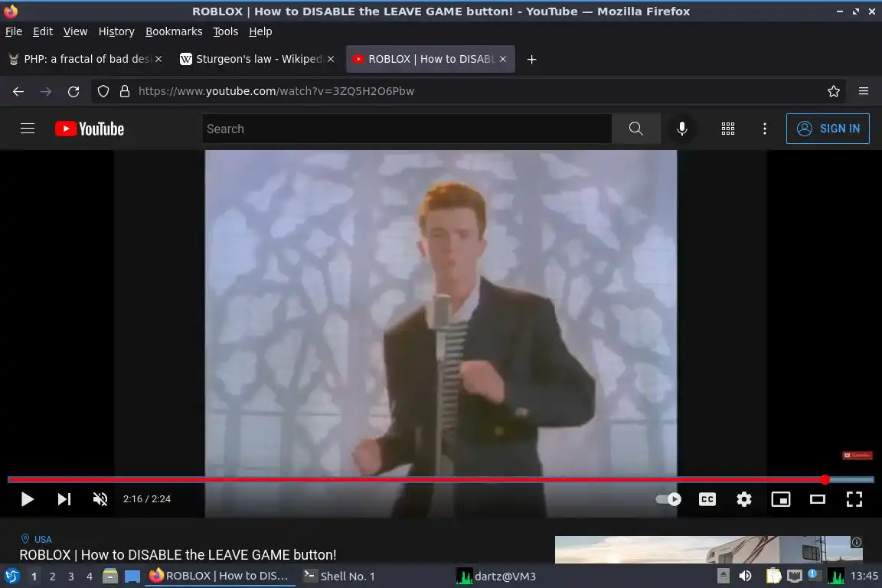Reload the current page

point(73,91)
